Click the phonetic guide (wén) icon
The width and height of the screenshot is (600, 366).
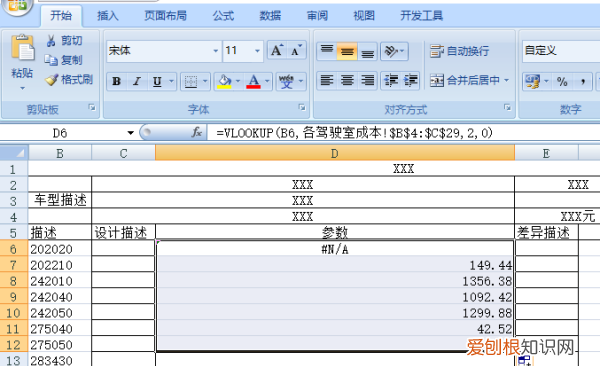point(286,81)
